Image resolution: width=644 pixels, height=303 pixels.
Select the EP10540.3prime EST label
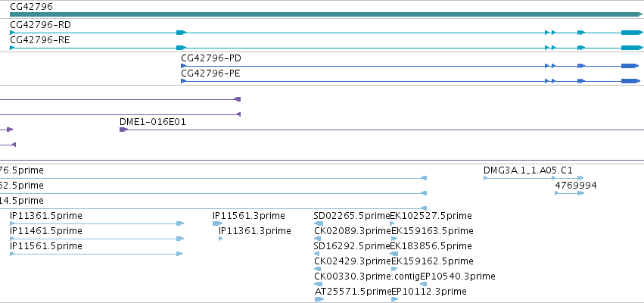click(x=458, y=276)
